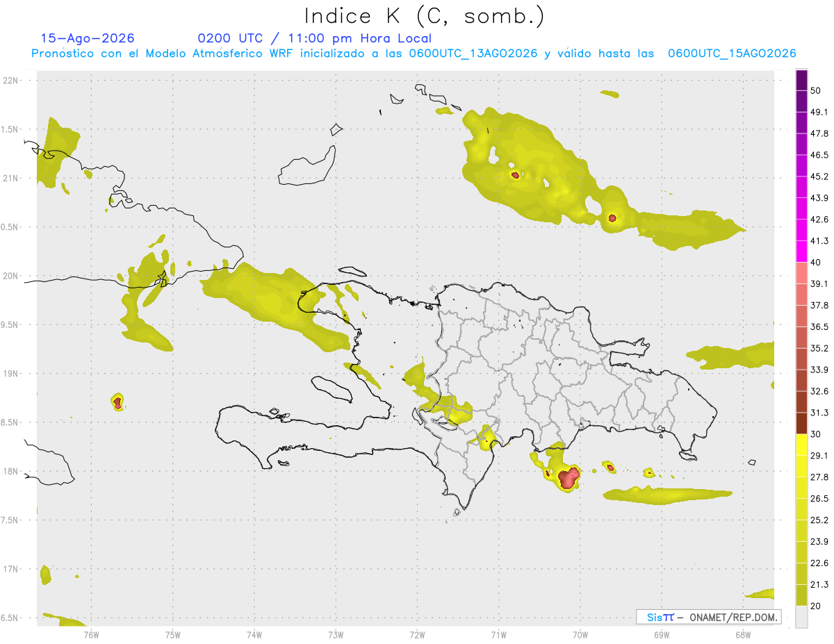Click the long yellow band south of 18N near 69W

tap(667, 495)
